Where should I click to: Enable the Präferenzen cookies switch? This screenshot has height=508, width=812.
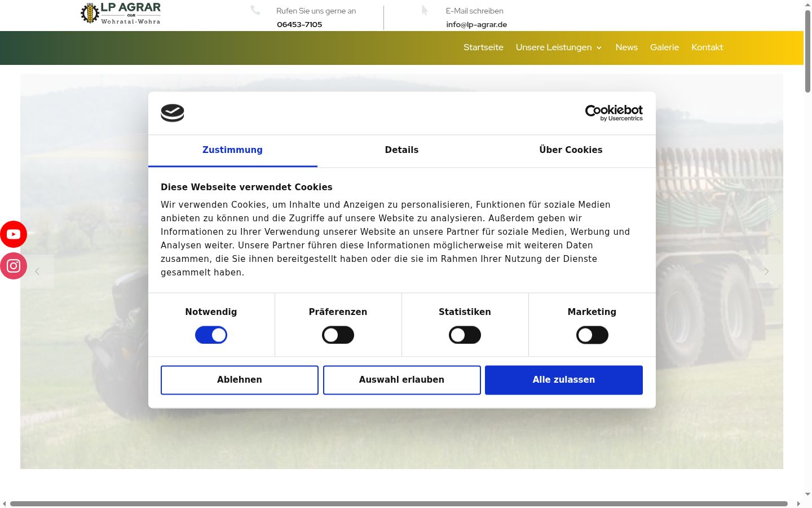point(338,335)
